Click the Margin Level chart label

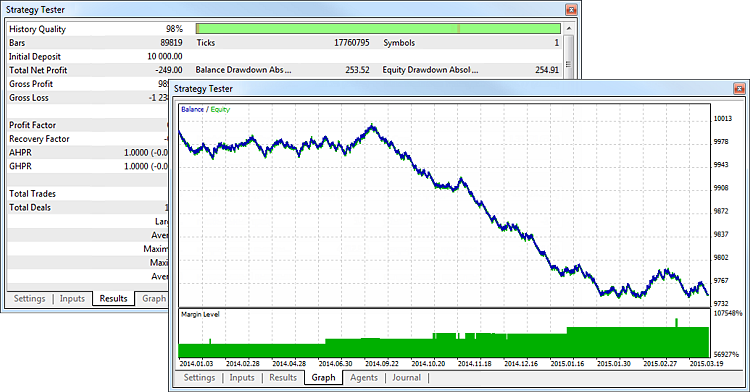click(x=200, y=315)
